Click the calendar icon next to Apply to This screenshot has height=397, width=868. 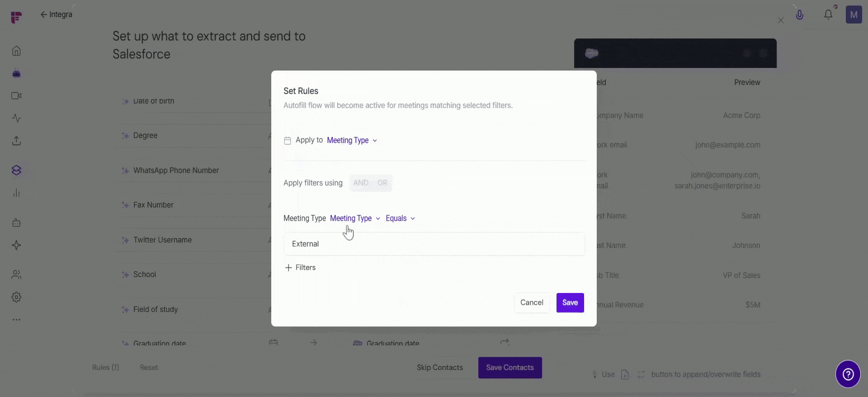288,141
